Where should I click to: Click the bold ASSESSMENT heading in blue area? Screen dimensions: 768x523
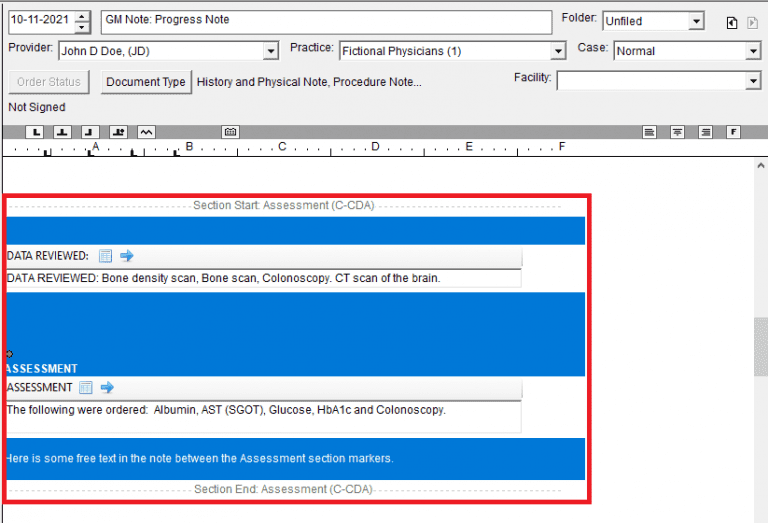[42, 369]
